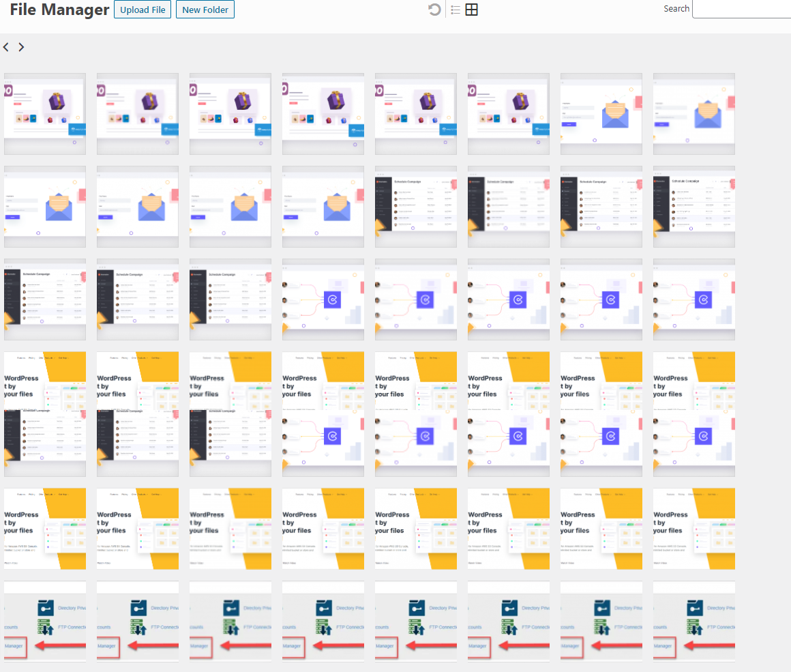791x672 pixels.
Task: Switch to grid view
Action: coord(471,10)
